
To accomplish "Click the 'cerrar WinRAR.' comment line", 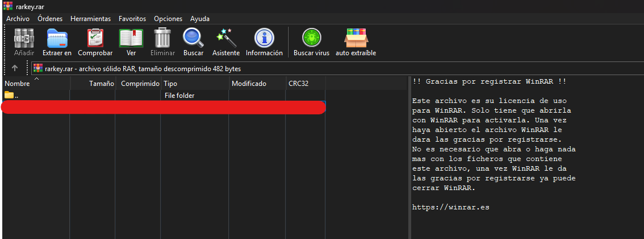I will [444, 188].
